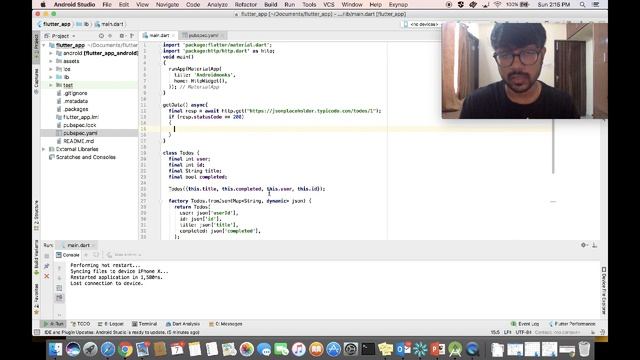This screenshot has height=360, width=640.
Task: Open the File menu
Action: click(x=107, y=4)
